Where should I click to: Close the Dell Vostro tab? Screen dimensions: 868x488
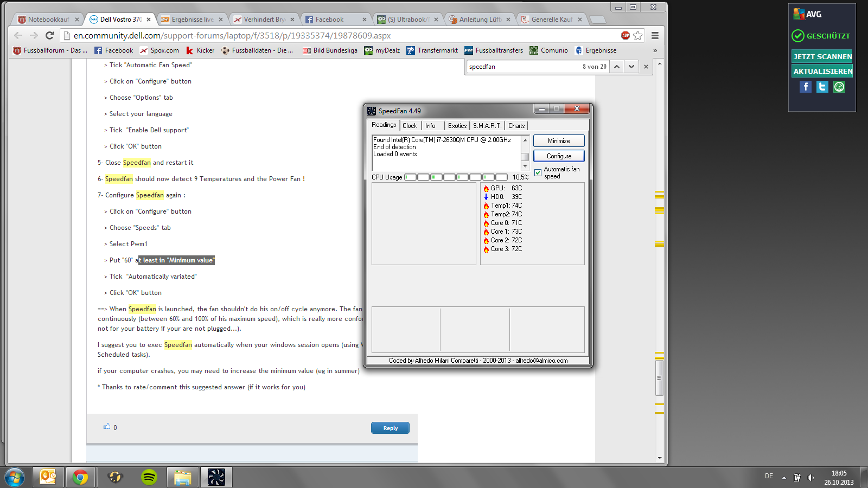tap(149, 20)
